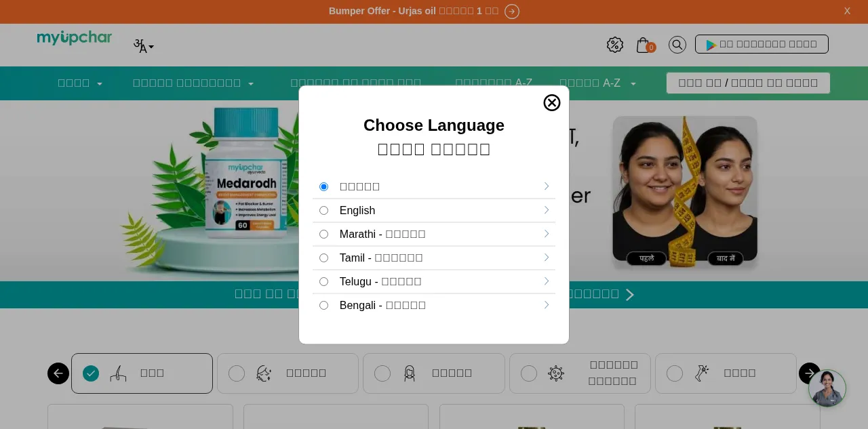This screenshot has width=868, height=429.
Task: Click the before-after women banner photo
Action: (685, 193)
